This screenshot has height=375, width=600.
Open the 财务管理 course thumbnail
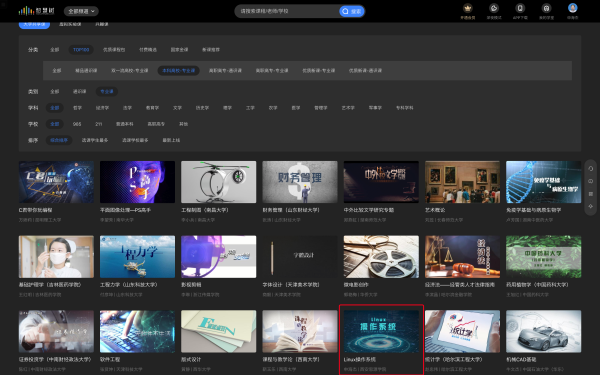tap(300, 182)
